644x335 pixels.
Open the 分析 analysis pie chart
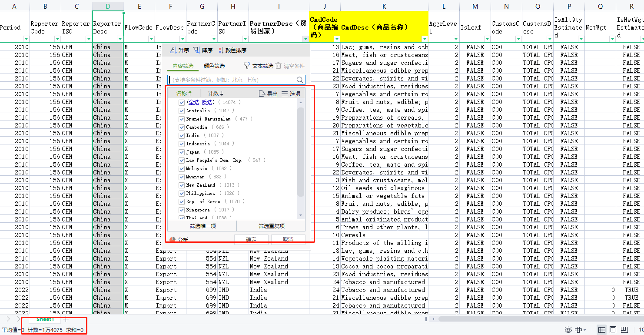179,239
